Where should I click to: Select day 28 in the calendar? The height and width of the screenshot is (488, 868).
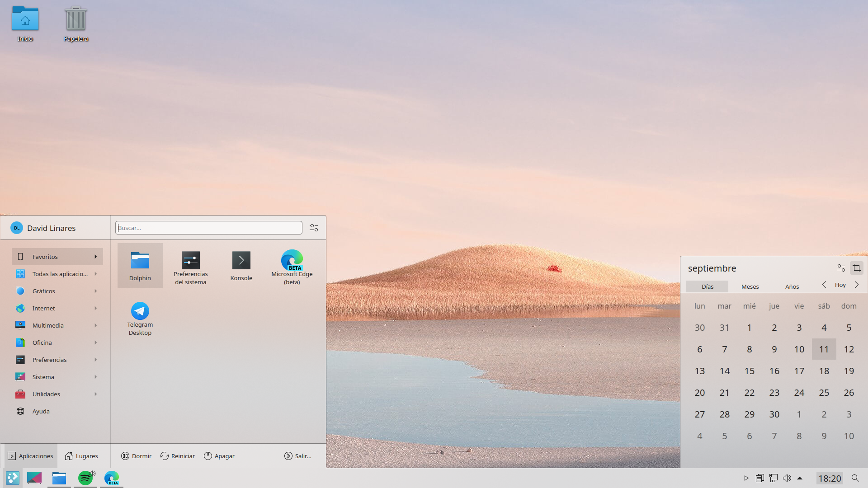[x=725, y=414]
